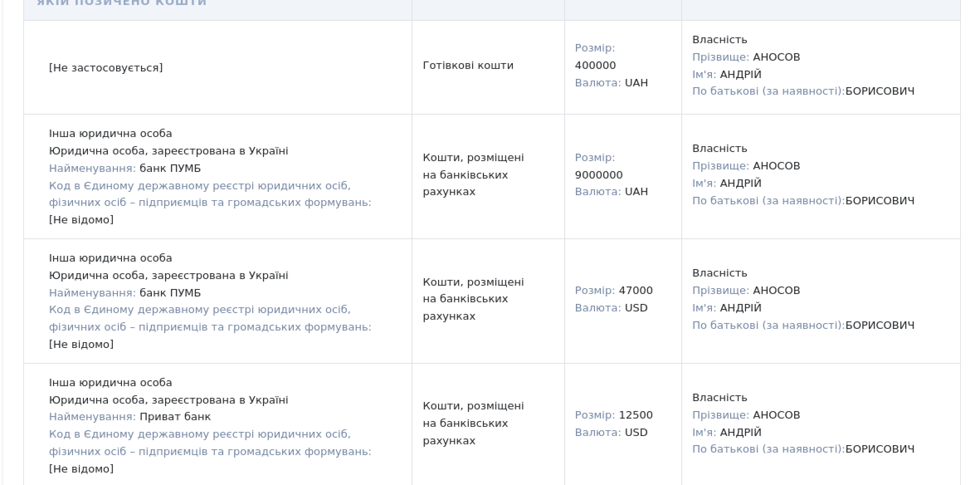Click the USD currency in the 12500 row

tap(636, 432)
